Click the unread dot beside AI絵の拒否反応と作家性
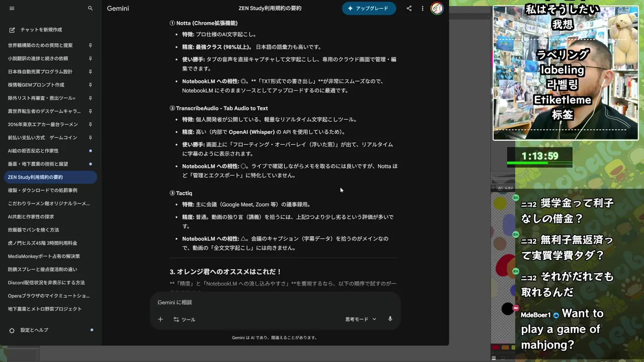 pos(91,151)
